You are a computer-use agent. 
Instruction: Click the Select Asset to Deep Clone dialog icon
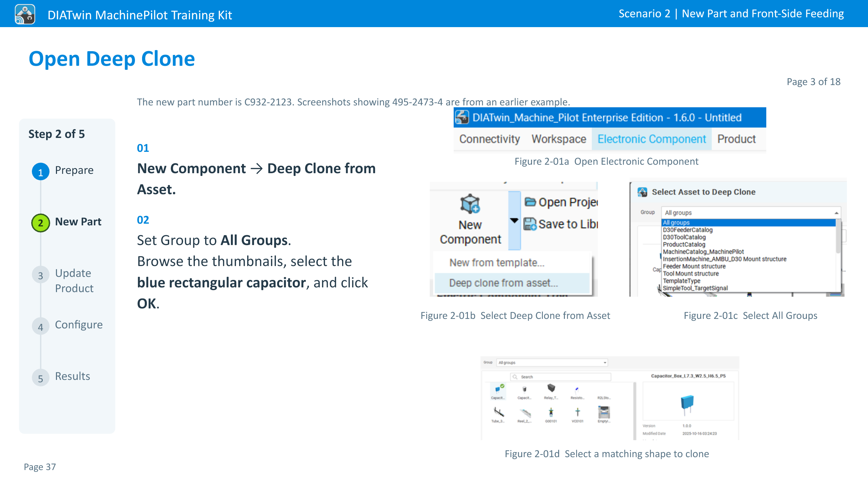click(x=642, y=192)
